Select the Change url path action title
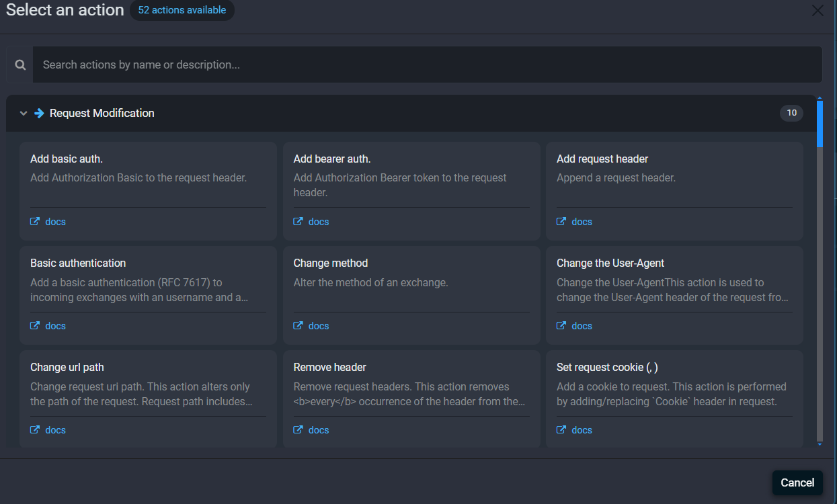This screenshot has height=504, width=837. pos(67,367)
